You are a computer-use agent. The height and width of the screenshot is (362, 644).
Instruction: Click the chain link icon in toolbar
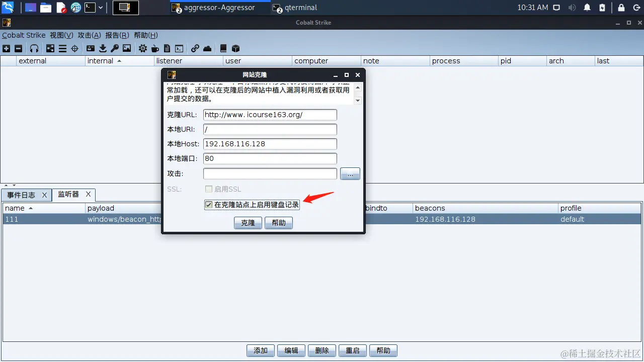coord(195,49)
